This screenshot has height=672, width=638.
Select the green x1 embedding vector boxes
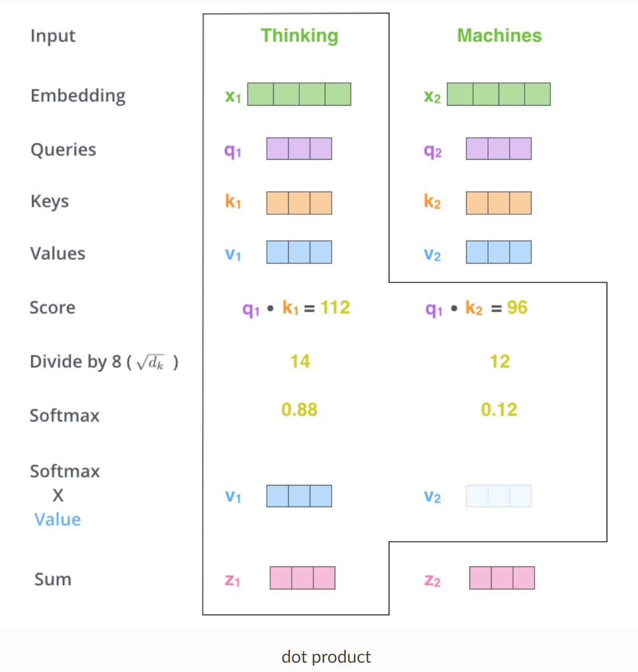coord(299,94)
